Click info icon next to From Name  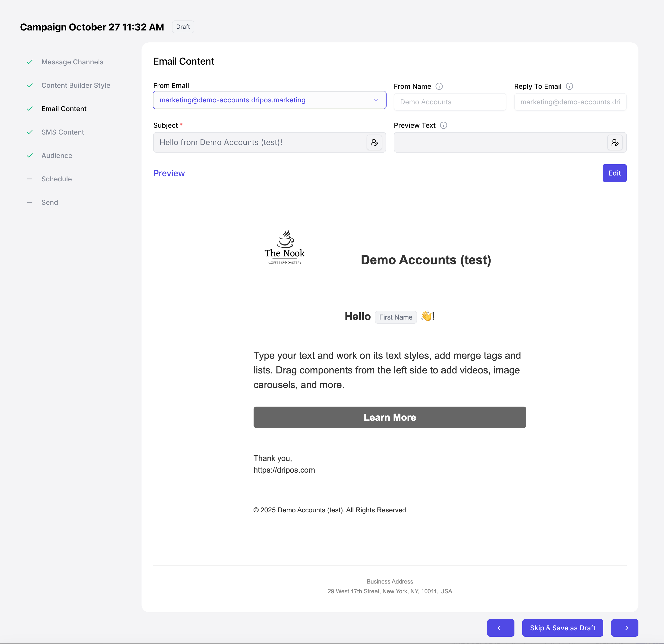[439, 87]
